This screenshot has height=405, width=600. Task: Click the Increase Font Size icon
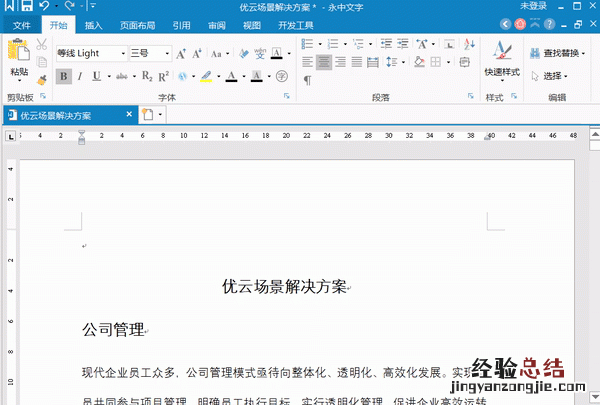pyautogui.click(x=181, y=53)
